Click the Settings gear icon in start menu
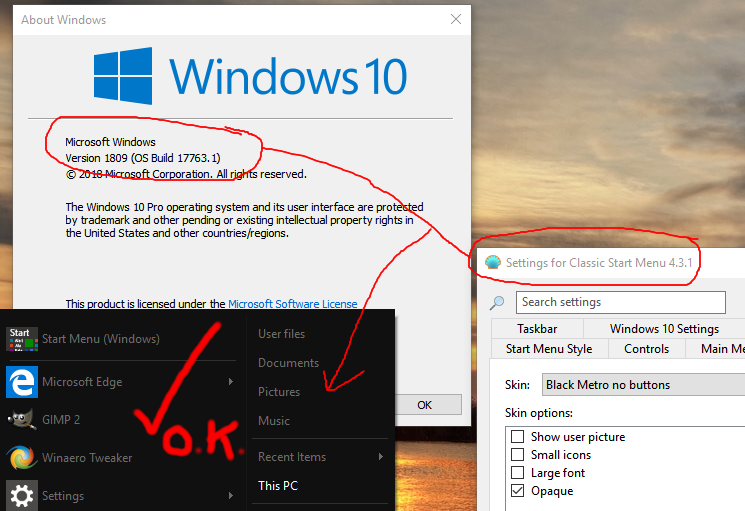 tap(22, 496)
